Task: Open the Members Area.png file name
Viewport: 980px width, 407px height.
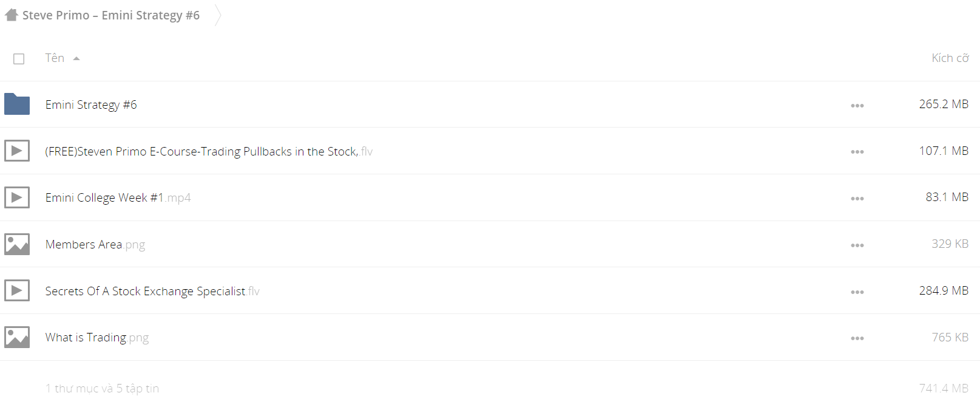Action: point(95,244)
